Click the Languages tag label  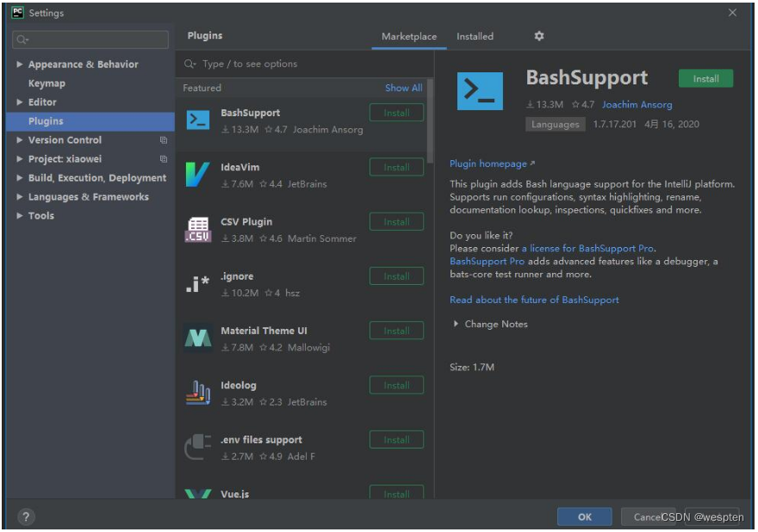click(555, 124)
